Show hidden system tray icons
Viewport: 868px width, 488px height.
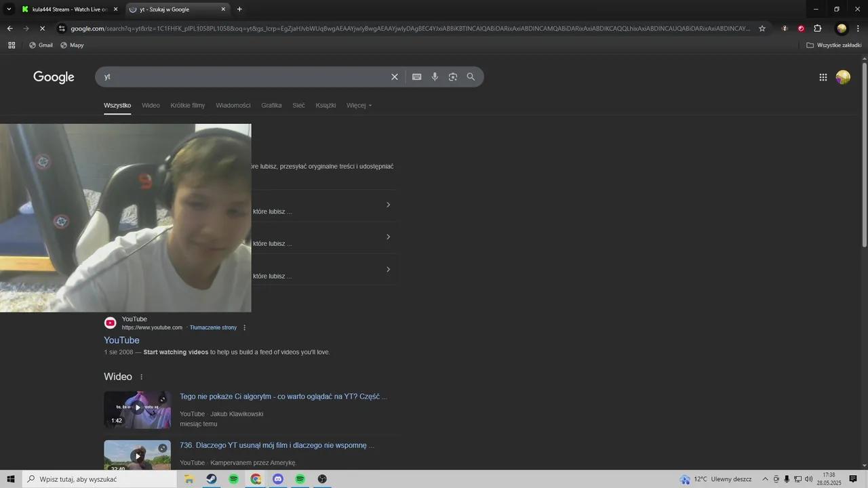(x=766, y=479)
